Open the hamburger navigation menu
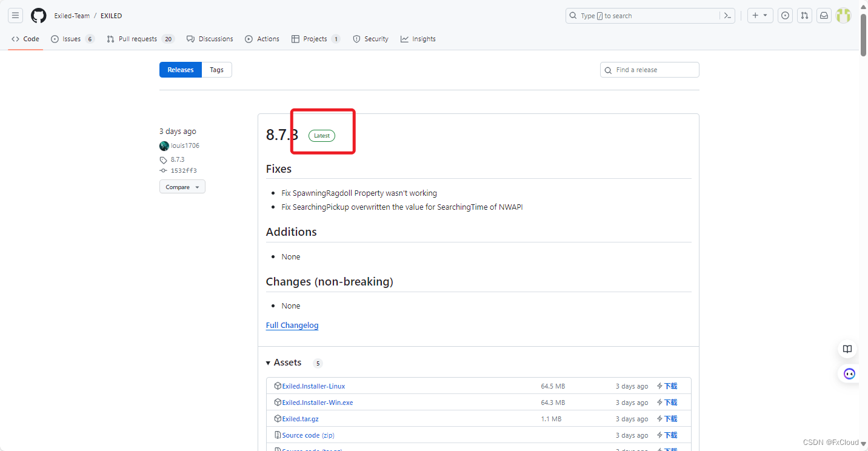This screenshot has width=868, height=451. 16,16
